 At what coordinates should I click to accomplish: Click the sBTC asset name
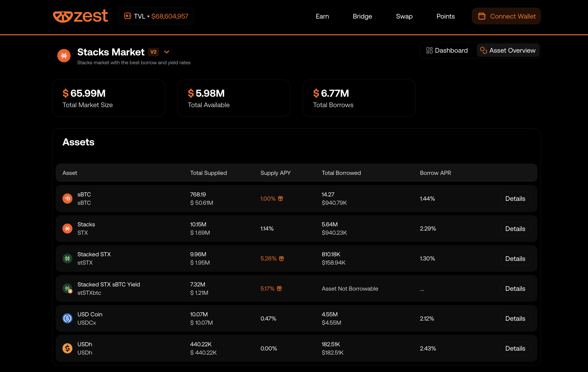84,194
